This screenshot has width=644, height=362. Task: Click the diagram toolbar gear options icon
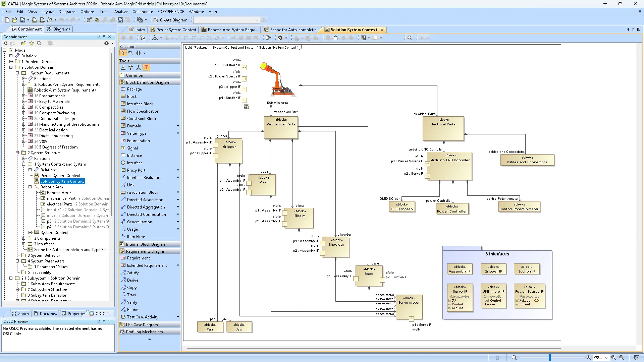coord(280,38)
